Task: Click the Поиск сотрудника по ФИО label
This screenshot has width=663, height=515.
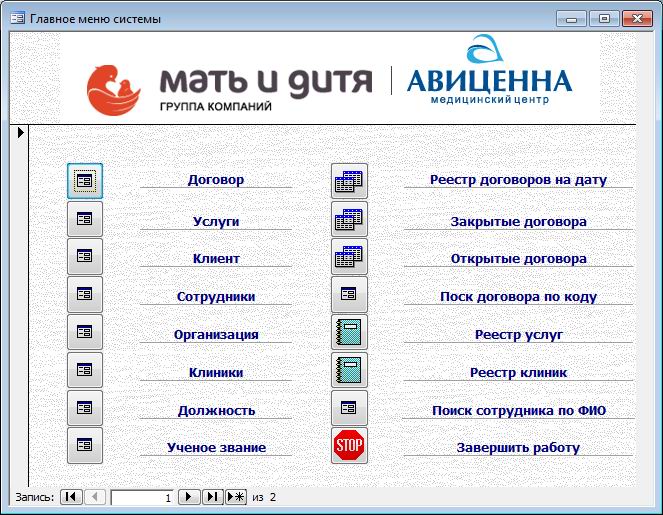Action: click(518, 411)
